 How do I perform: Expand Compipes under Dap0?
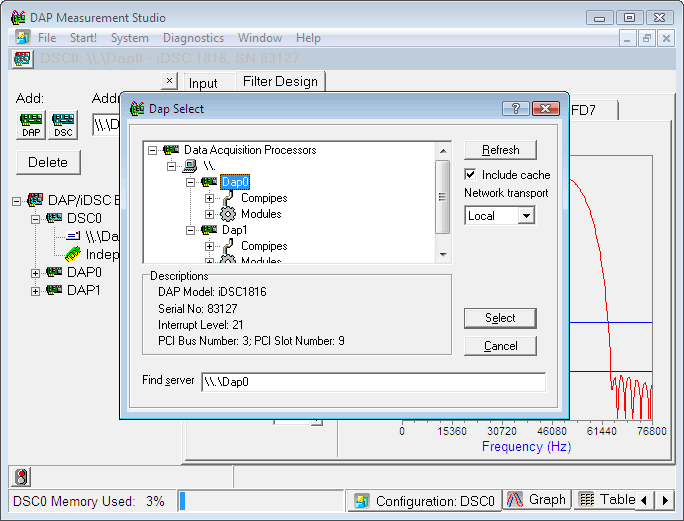pos(209,198)
